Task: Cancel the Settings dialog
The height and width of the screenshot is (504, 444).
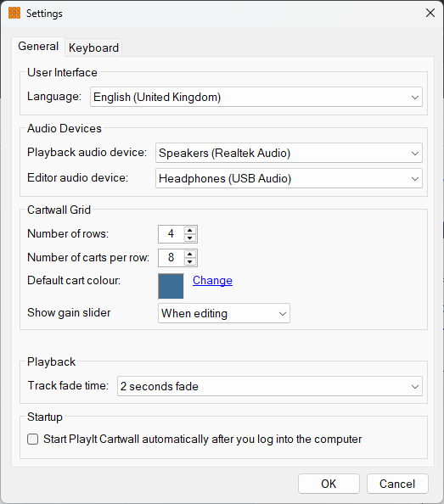Action: pyautogui.click(x=397, y=484)
